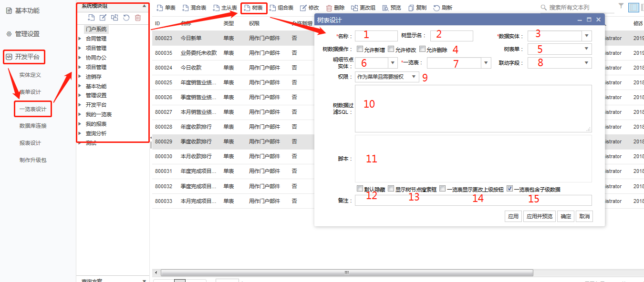The width and height of the screenshot is (644, 282).
Task: Click the edit module group pencil icon
Action: pos(103,18)
